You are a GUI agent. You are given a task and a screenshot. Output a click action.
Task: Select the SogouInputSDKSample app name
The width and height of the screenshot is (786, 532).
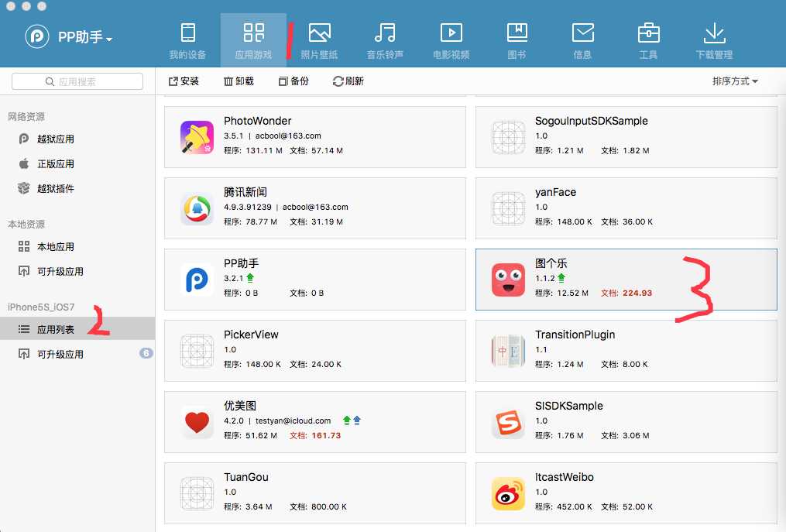pos(592,121)
